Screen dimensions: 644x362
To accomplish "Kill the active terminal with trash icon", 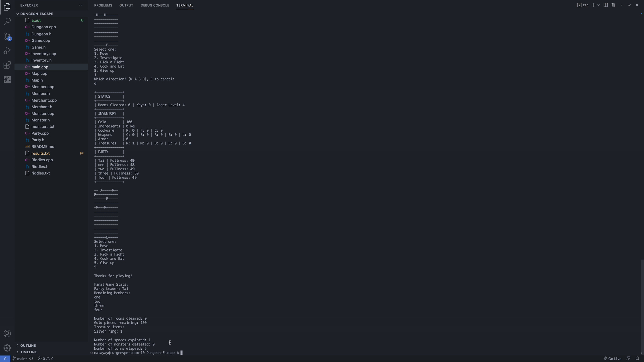I will point(613,5).
